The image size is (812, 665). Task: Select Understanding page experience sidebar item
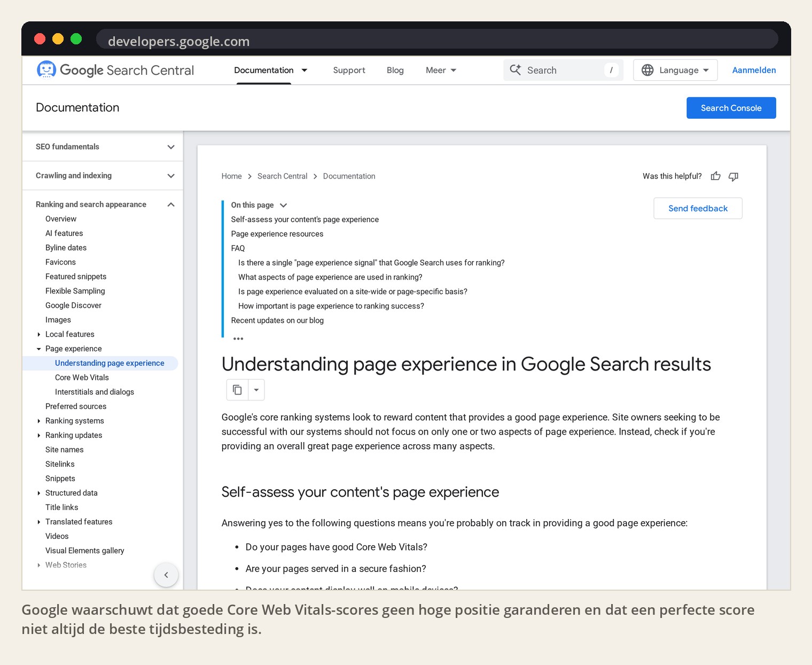coord(110,363)
